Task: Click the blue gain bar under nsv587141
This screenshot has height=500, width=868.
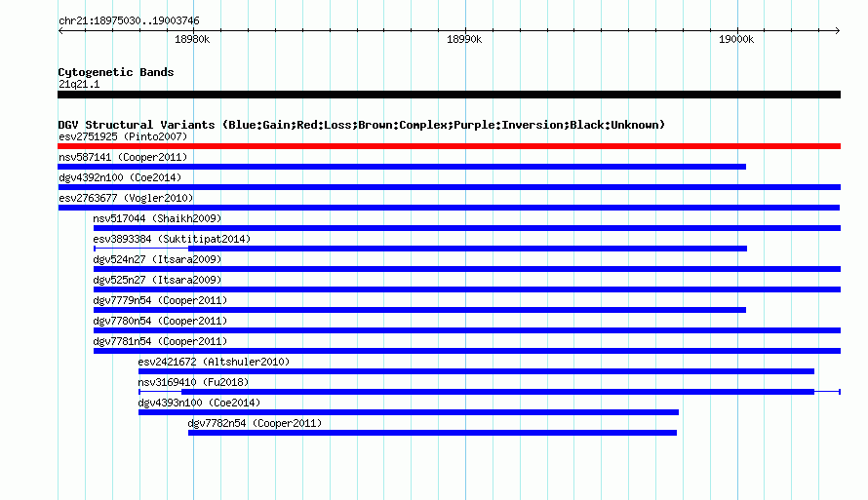Action: (402, 167)
